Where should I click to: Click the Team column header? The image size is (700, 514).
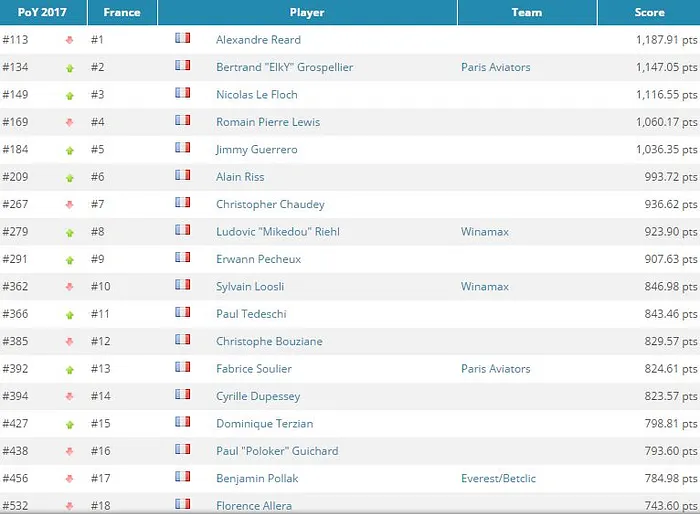pos(526,13)
